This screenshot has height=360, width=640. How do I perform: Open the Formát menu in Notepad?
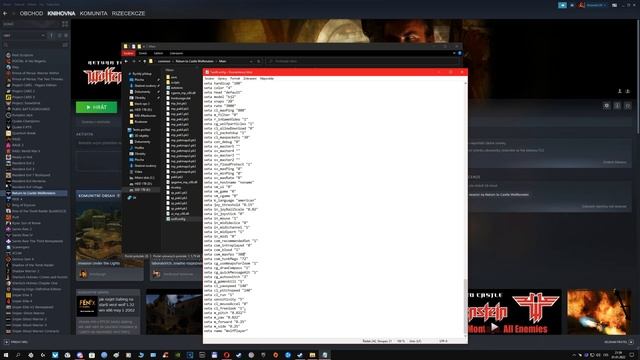coord(235,78)
